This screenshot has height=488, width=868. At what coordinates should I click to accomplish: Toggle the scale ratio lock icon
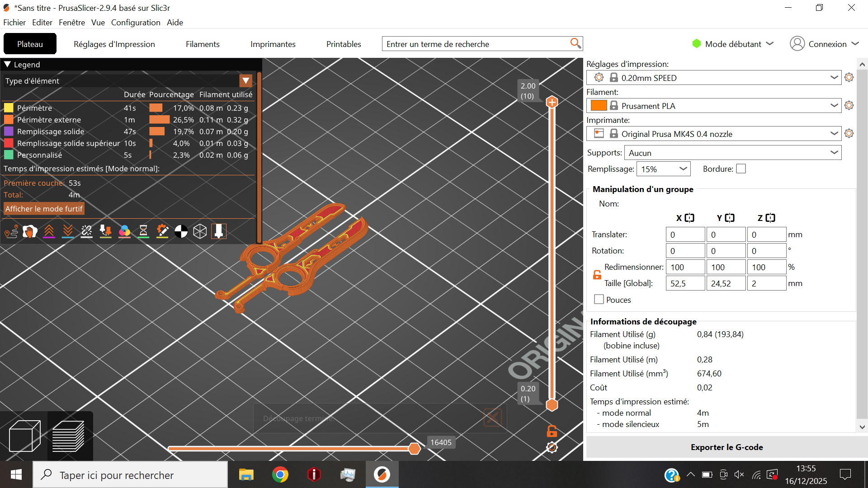pyautogui.click(x=597, y=275)
